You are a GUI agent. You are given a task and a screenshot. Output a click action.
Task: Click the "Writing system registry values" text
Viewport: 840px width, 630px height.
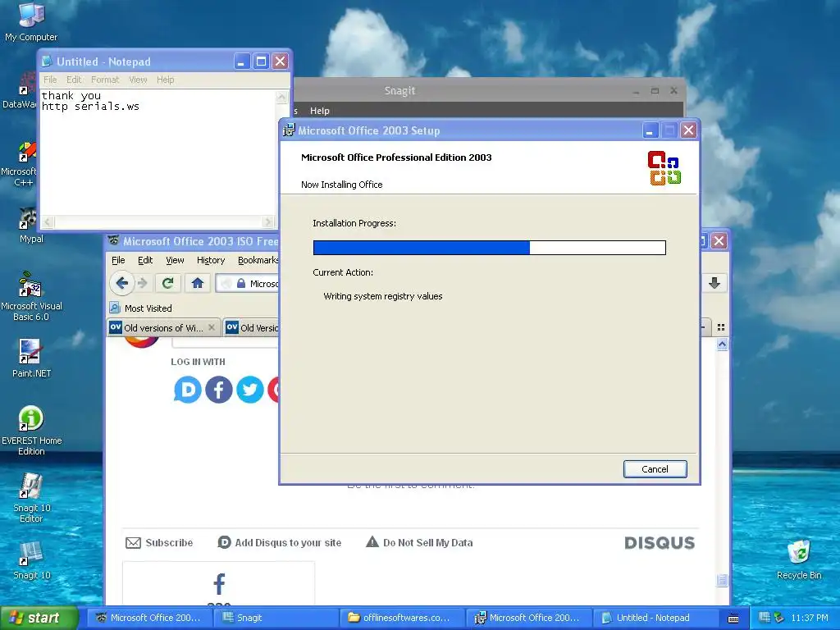pyautogui.click(x=383, y=296)
